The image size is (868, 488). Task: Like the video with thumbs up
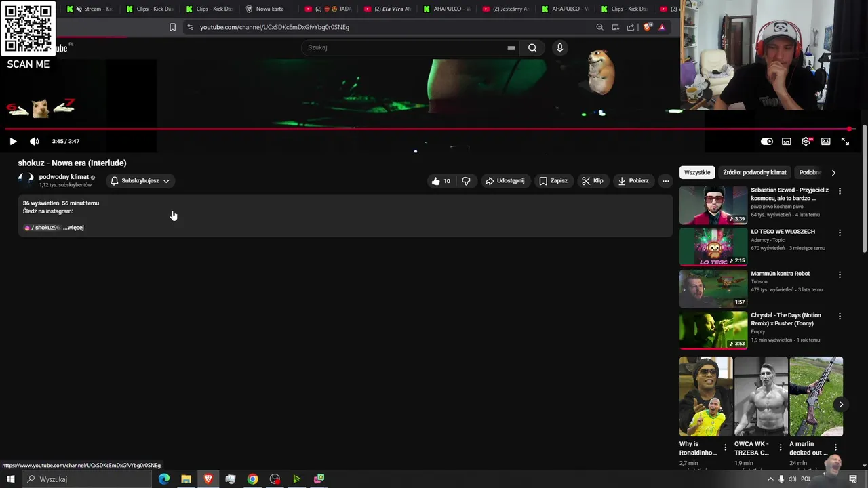440,181
